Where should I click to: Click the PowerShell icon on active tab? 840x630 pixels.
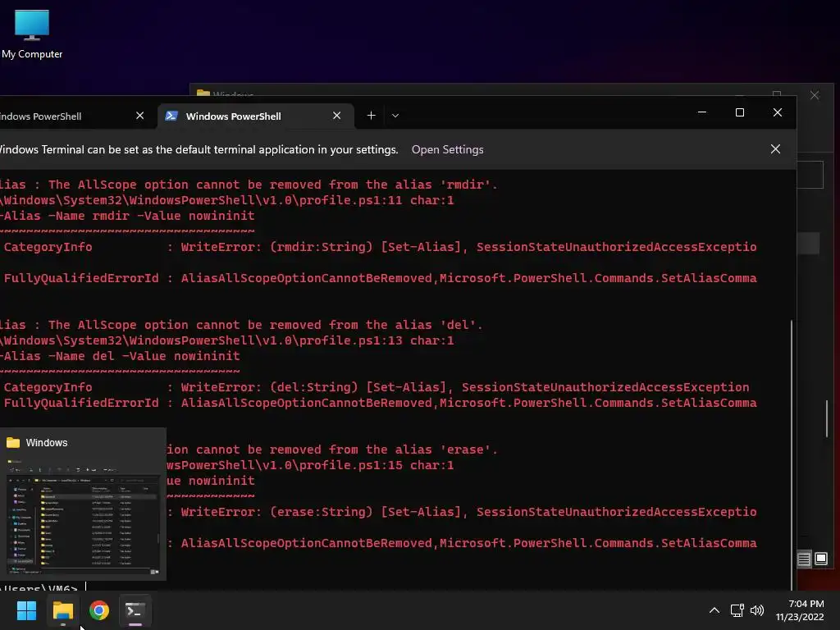(x=171, y=116)
